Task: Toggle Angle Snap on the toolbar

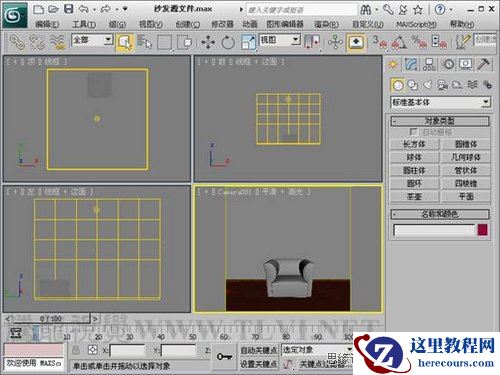Action: click(x=399, y=42)
